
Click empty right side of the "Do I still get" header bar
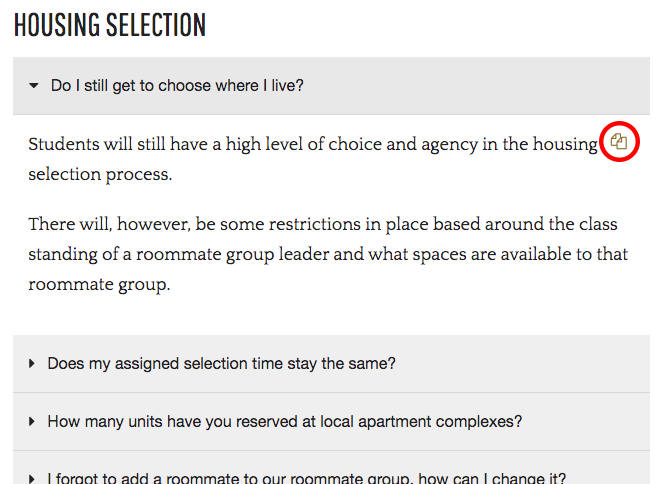pyautogui.click(x=475, y=86)
